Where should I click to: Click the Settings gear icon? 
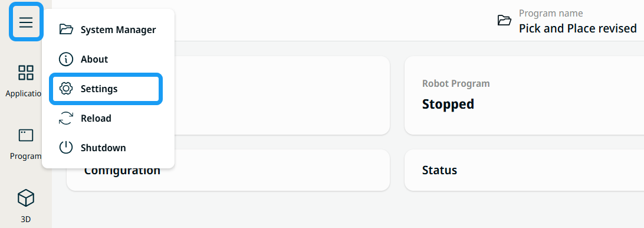click(x=65, y=89)
